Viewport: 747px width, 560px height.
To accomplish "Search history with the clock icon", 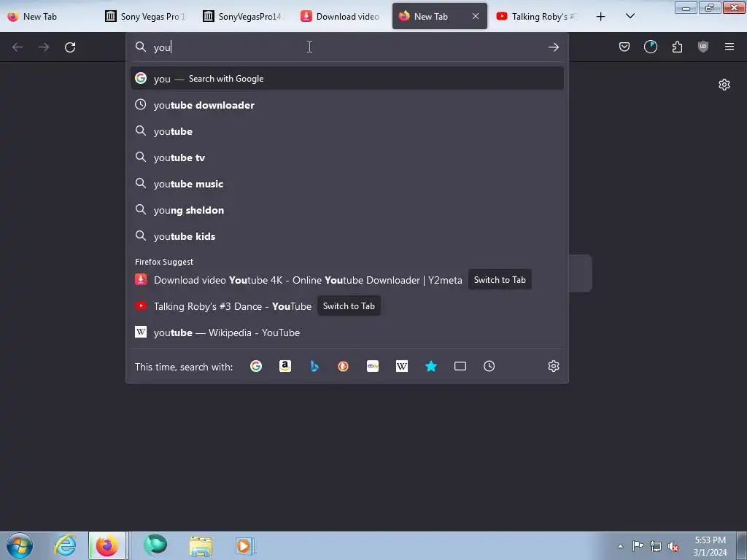I will [489, 366].
